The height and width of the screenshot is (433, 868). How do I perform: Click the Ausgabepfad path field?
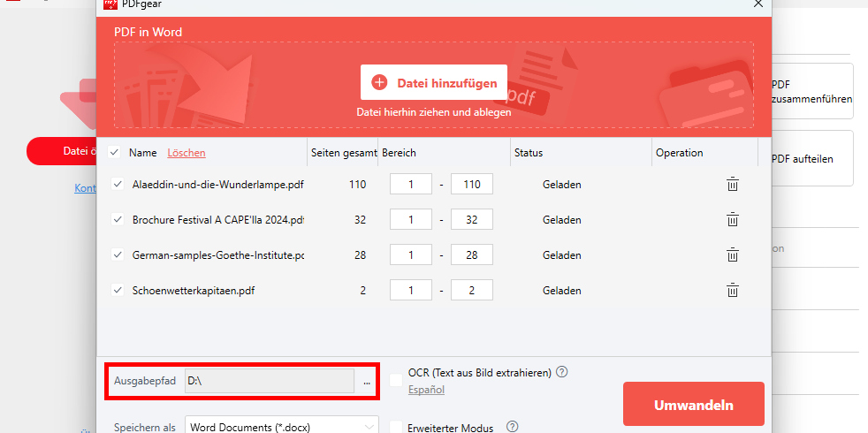click(x=269, y=382)
